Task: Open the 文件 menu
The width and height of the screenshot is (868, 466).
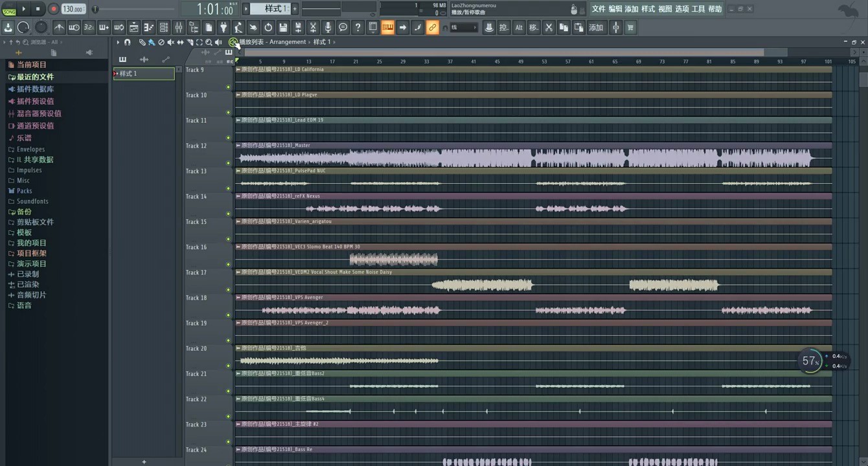Action: click(x=598, y=9)
